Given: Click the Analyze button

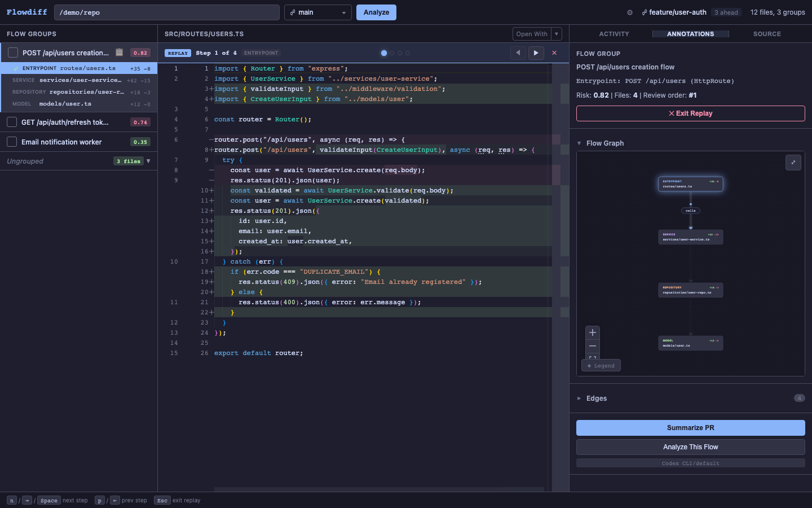Looking at the screenshot, I should tap(376, 12).
